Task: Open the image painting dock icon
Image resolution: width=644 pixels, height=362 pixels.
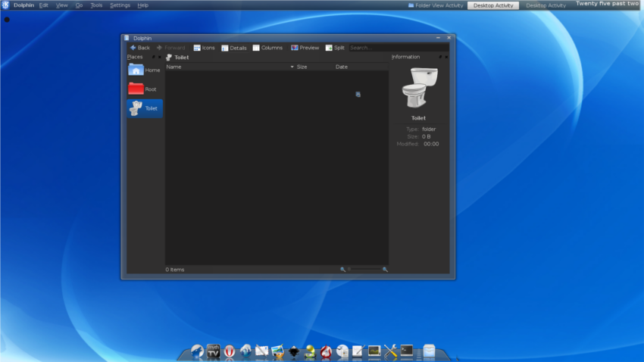Action: (277, 351)
